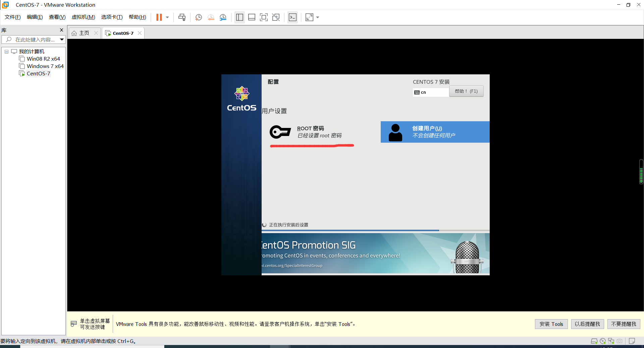Select the Win08 R2 x64 virtual machine
The height and width of the screenshot is (348, 644).
43,59
